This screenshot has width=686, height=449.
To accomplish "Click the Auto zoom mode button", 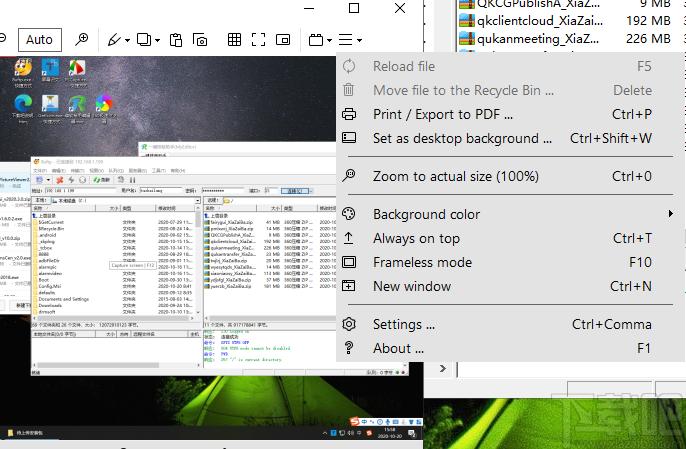I will (x=39, y=40).
